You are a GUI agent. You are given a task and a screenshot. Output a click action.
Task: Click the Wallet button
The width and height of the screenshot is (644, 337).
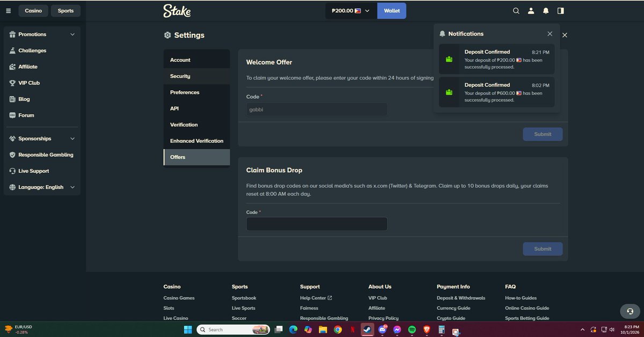tap(392, 11)
